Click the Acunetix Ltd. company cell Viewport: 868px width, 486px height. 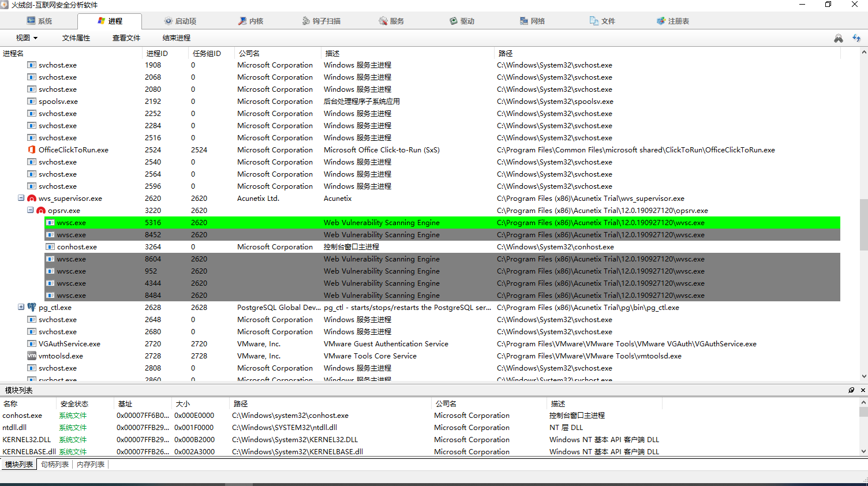[258, 199]
